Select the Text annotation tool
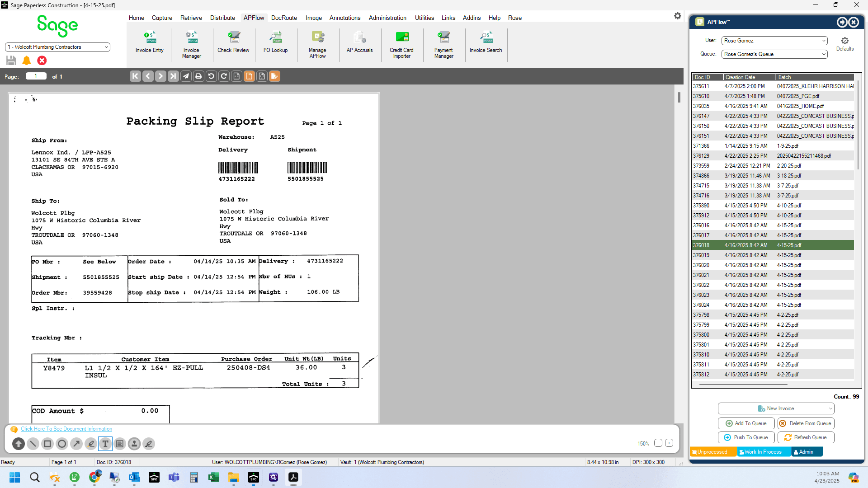Viewport: 868px width, 488px height. point(105,444)
